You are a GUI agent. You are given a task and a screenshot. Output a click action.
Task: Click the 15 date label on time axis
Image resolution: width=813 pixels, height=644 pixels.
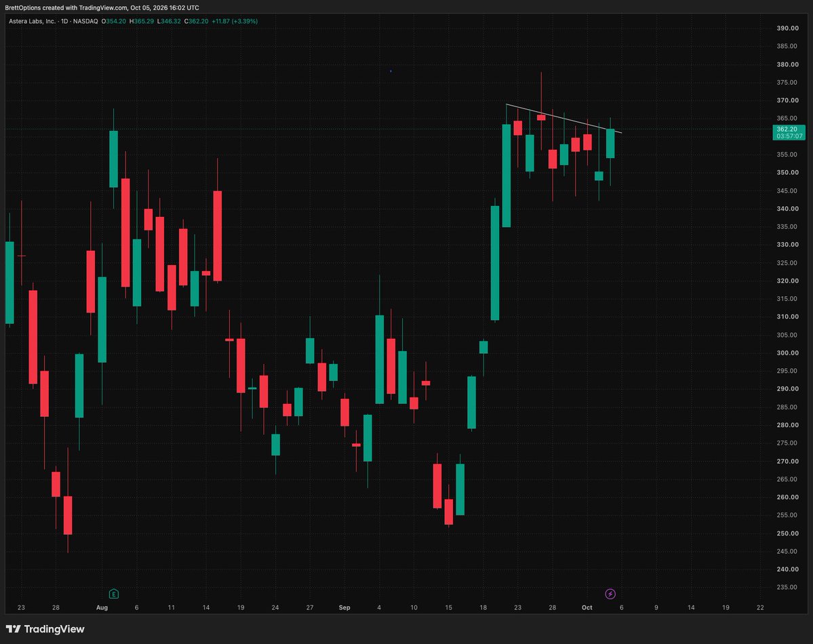448,607
